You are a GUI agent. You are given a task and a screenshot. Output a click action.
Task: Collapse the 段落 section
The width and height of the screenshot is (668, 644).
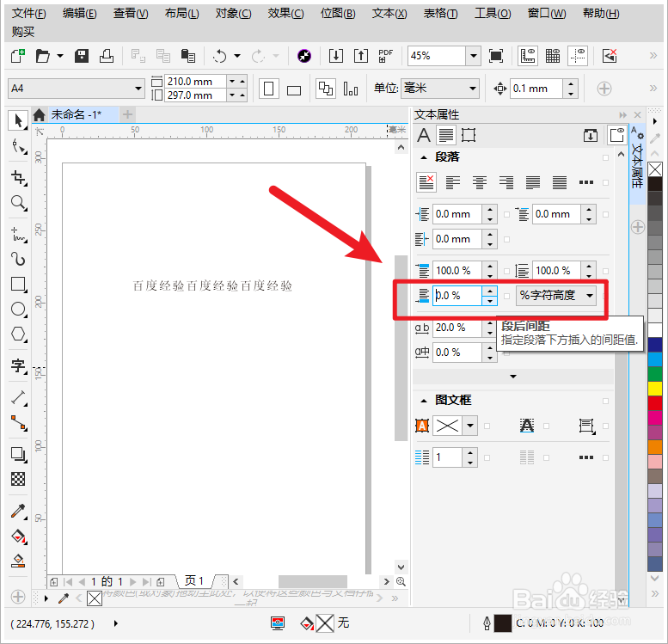424,157
